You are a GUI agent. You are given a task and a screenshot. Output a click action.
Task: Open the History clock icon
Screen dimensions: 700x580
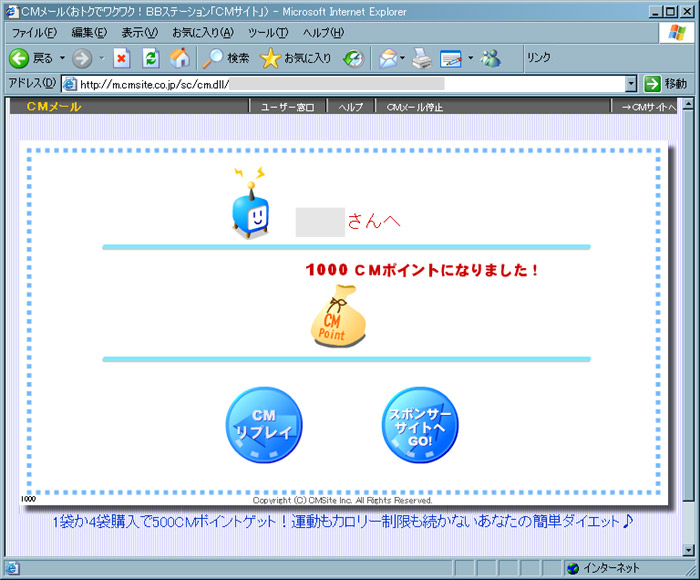coord(354,58)
